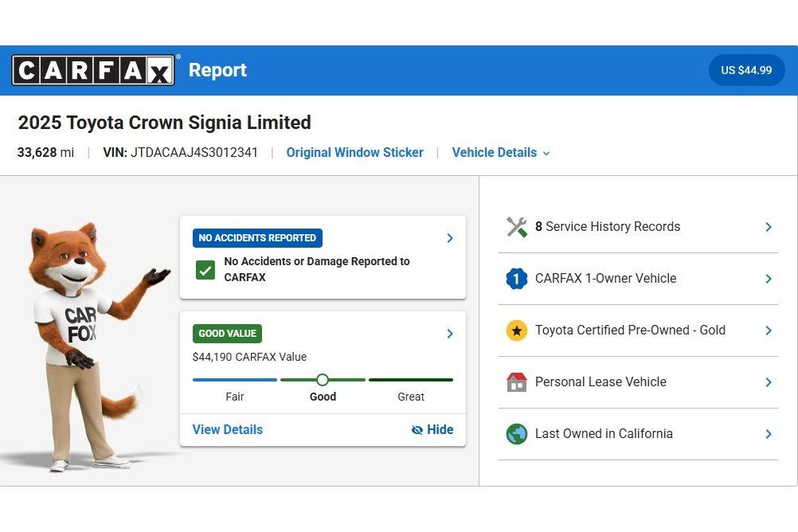Open the Toyota Certified Pre-Owned chevron
Viewport: 798px width, 532px height.
(x=769, y=331)
